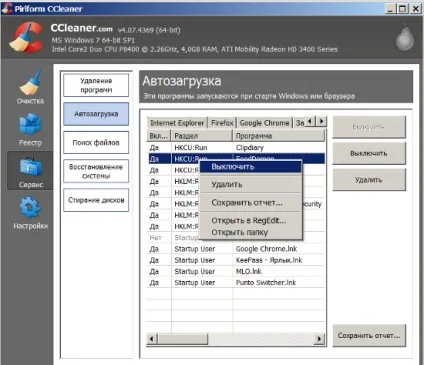The width and height of the screenshot is (424, 365).
Task: Choose Открыть папку in context menu
Action: click(x=250, y=232)
